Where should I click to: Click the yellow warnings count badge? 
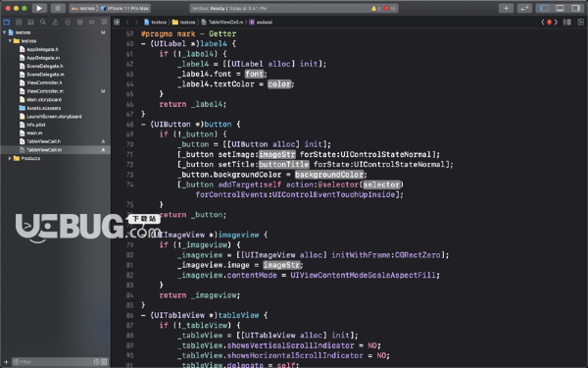(376, 8)
